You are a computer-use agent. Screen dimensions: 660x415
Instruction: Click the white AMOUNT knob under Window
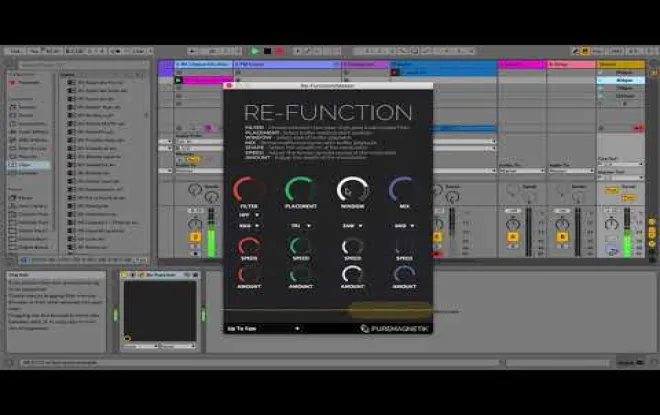(x=352, y=275)
